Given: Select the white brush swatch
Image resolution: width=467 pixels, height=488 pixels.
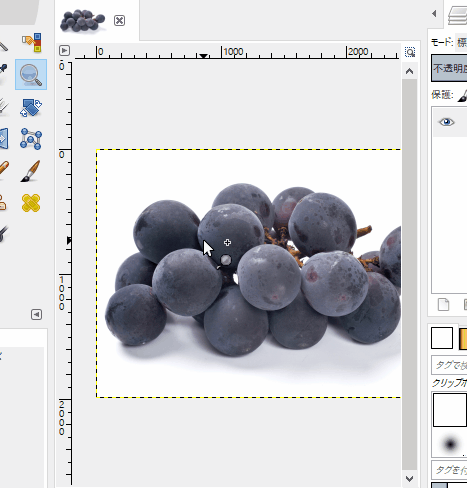Looking at the screenshot, I should point(442,338).
